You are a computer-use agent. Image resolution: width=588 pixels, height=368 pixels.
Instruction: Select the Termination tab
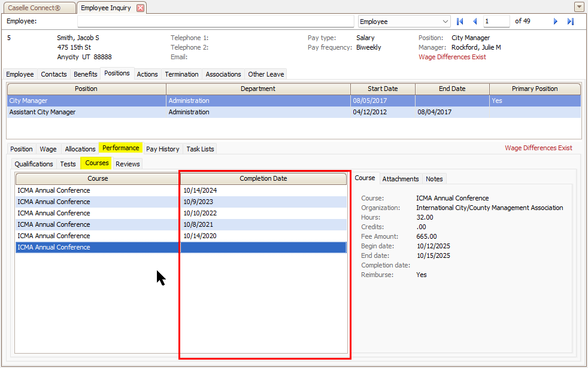coord(181,74)
